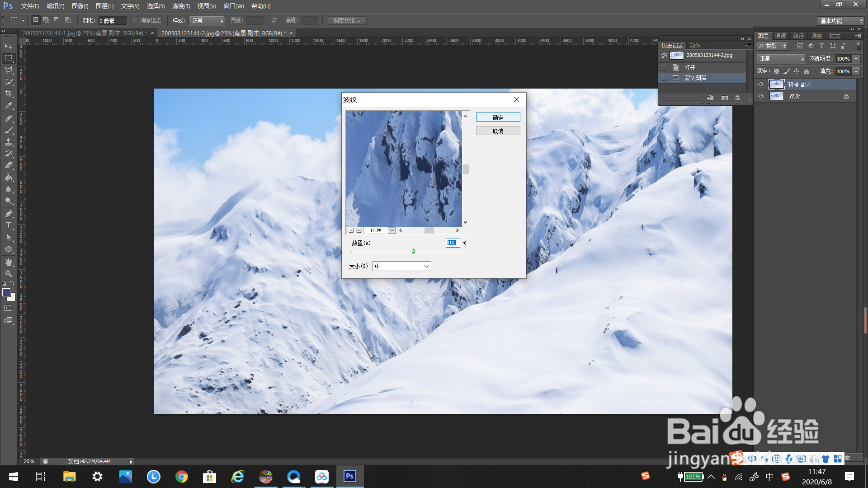868x488 pixels.
Task: Select the Zoom tool in toolbar
Action: (x=9, y=274)
